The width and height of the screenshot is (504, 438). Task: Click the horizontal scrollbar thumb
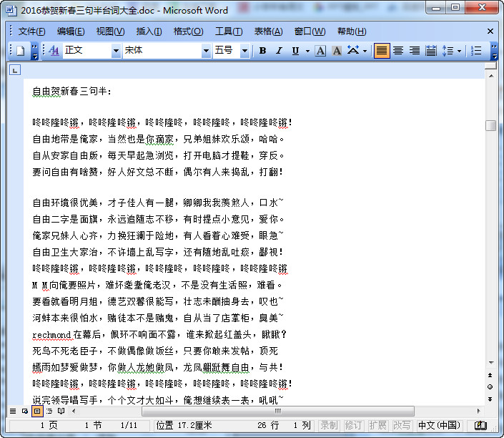pyautogui.click(x=278, y=411)
